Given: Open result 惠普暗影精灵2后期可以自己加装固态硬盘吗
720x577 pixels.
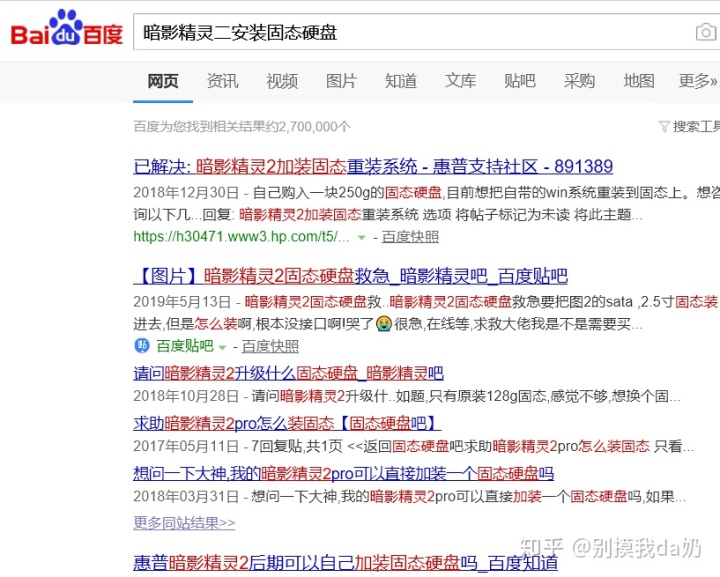Looking at the screenshot, I should [345, 562].
